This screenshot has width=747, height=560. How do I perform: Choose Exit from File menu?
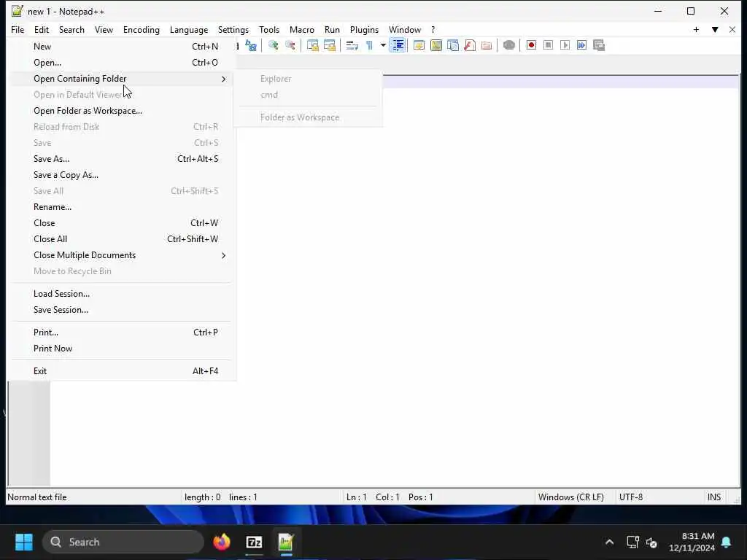(x=122, y=371)
